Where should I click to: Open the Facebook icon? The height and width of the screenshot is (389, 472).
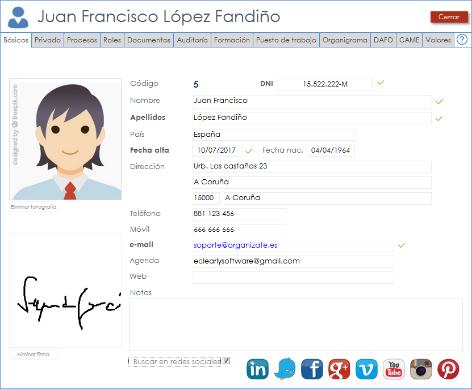(x=312, y=369)
